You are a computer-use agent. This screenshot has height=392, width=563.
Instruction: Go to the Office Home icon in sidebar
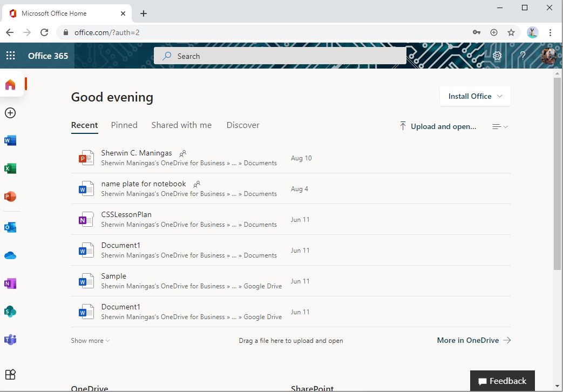click(x=10, y=84)
